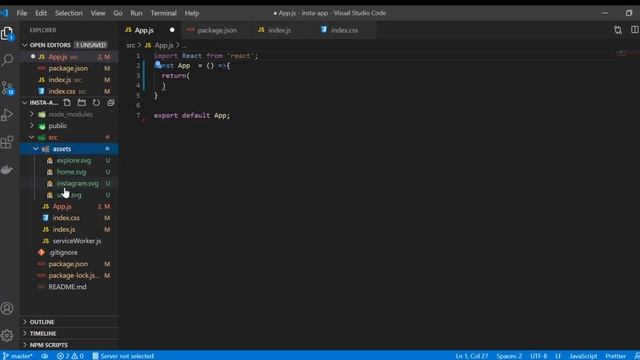Click Ln 1, Col 27 cursor position
640x360 pixels.
coord(471,356)
